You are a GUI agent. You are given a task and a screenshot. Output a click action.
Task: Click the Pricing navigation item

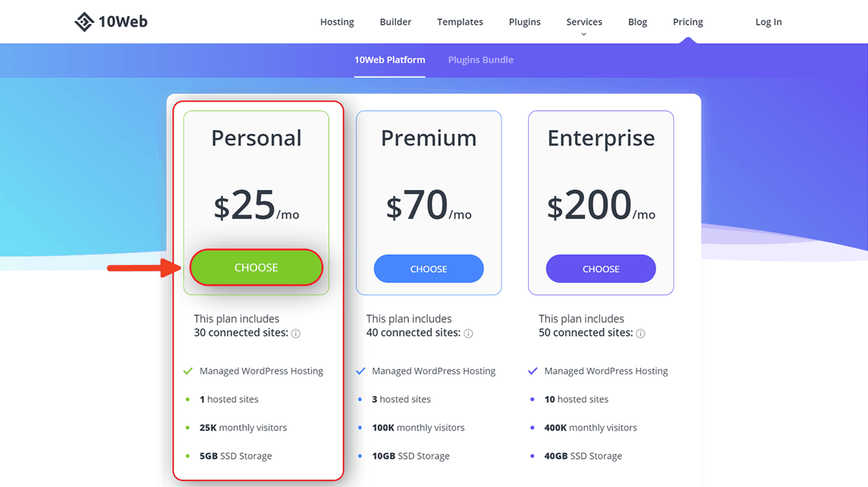pos(688,22)
